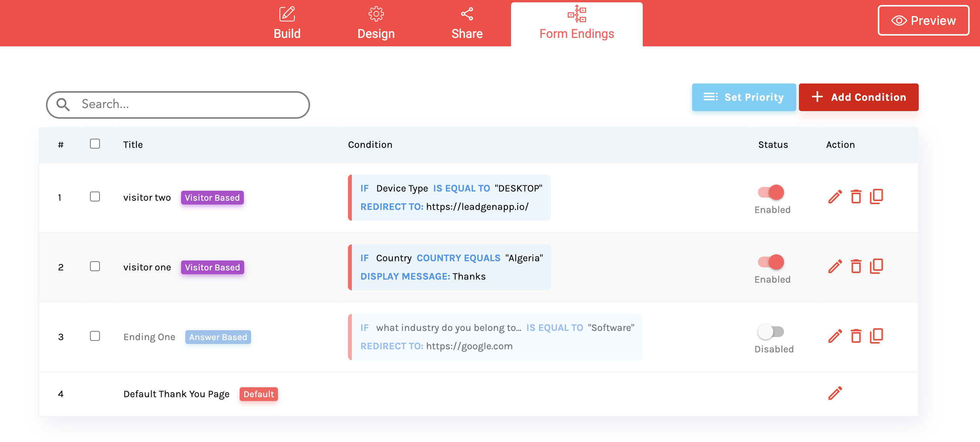Check the select-all header checkbox
Viewport: 980px width, 442px height.
point(95,144)
